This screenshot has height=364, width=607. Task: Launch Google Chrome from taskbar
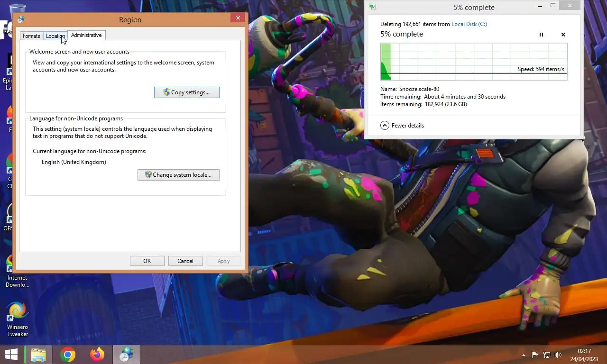(68, 355)
